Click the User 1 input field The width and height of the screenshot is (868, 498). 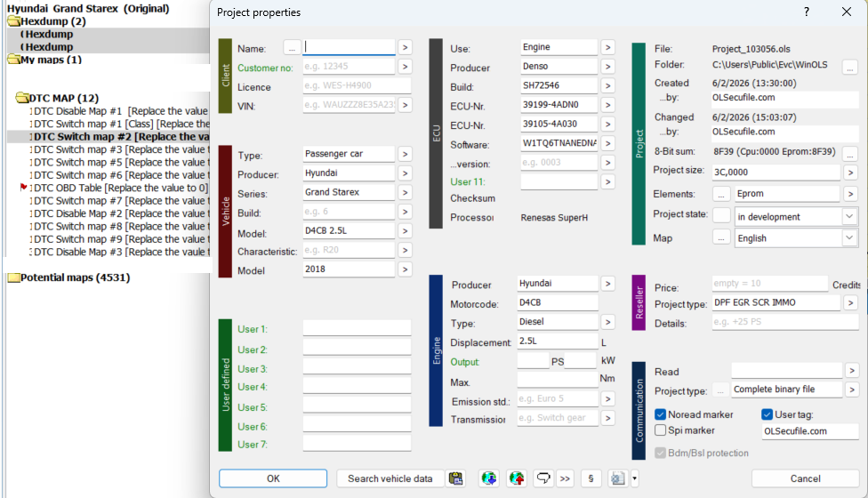tap(357, 328)
